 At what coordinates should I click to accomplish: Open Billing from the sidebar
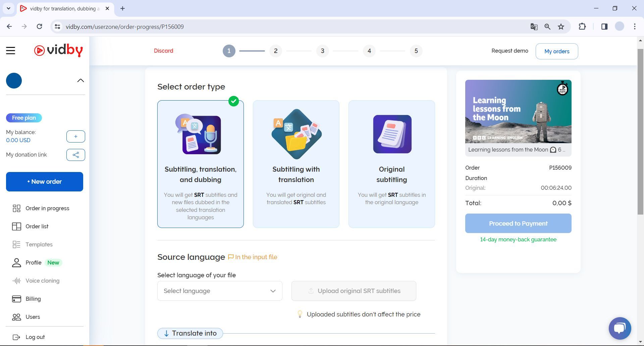[x=33, y=299]
